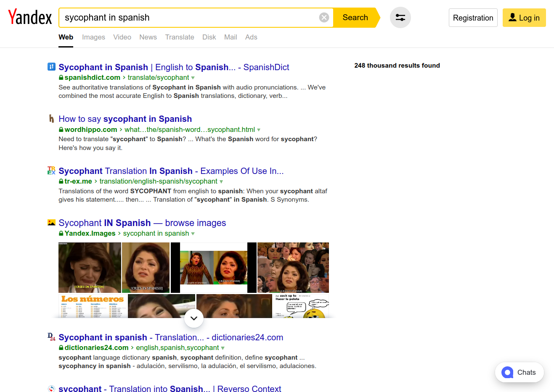Open the Chats button
Viewport: 554px width, 392px height.
point(520,372)
